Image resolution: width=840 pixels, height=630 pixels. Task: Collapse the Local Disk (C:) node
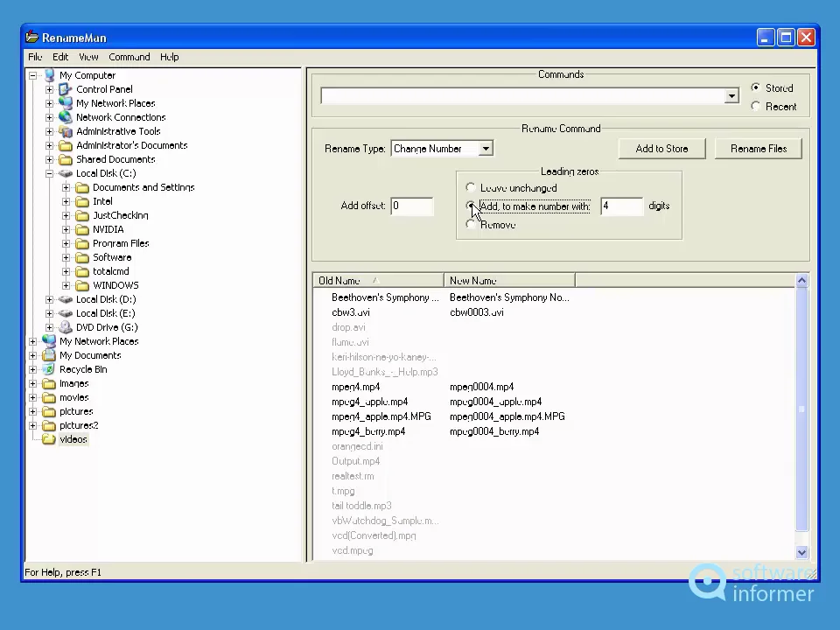pyautogui.click(x=49, y=173)
